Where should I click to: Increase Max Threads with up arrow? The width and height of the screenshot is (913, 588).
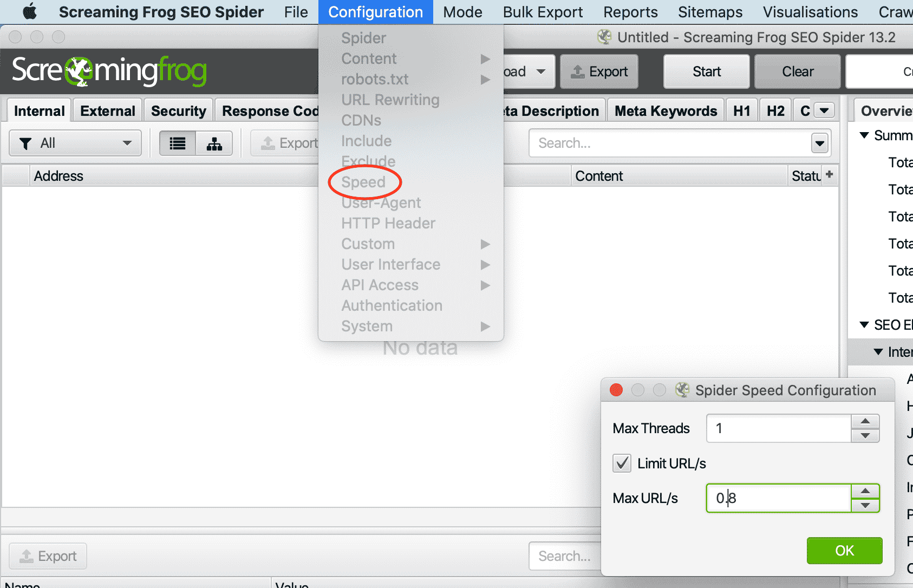865,421
